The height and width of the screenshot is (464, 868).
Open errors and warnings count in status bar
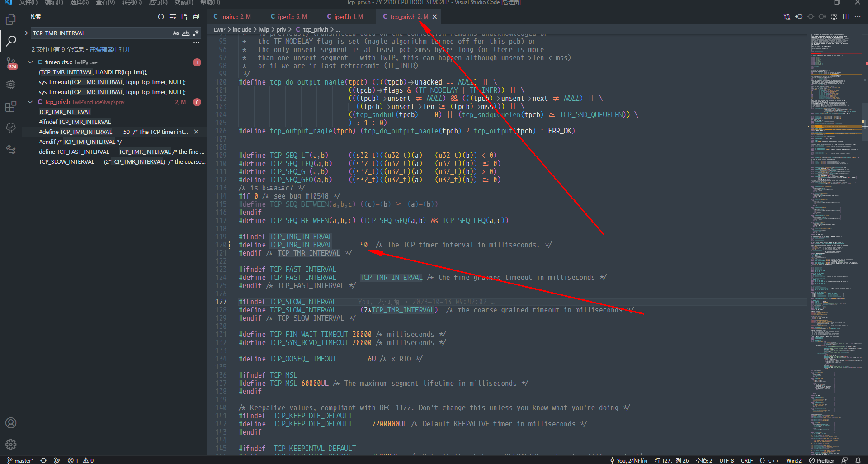(x=80, y=460)
